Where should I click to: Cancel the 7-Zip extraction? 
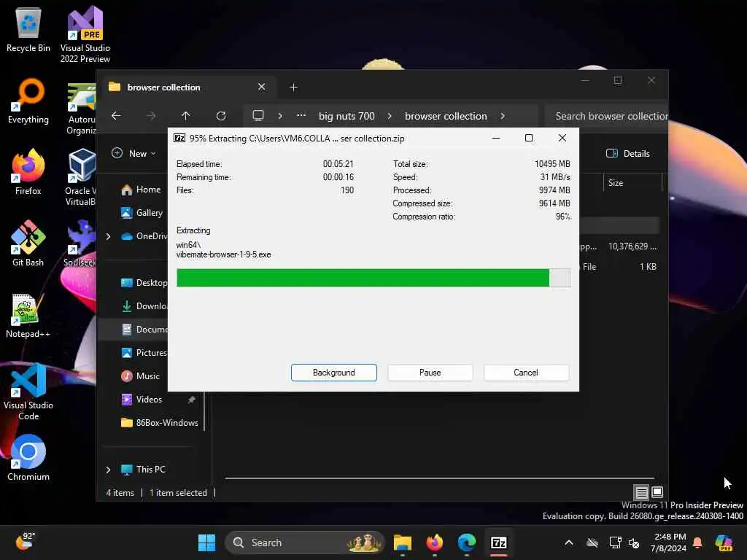pos(526,373)
